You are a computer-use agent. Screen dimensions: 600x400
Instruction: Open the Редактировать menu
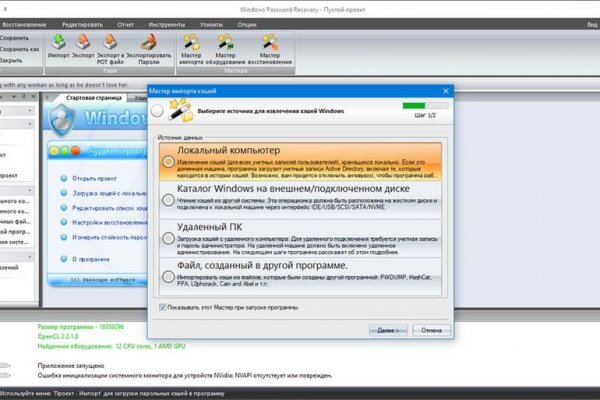[x=109, y=22]
